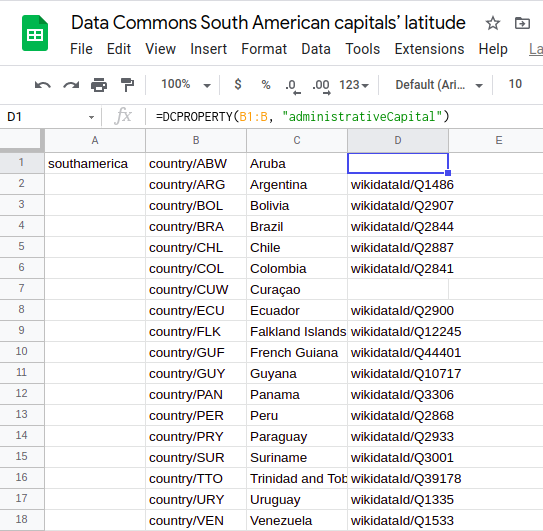Open the Name box dropdown arrow

pyautogui.click(x=91, y=117)
